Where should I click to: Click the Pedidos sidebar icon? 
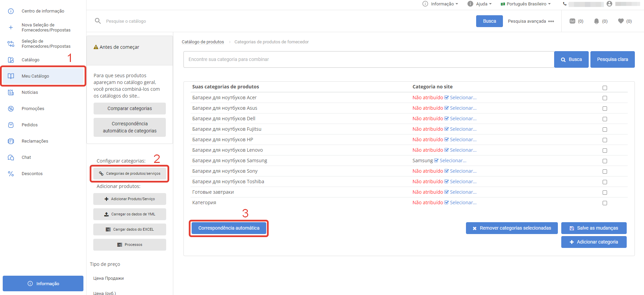click(11, 125)
